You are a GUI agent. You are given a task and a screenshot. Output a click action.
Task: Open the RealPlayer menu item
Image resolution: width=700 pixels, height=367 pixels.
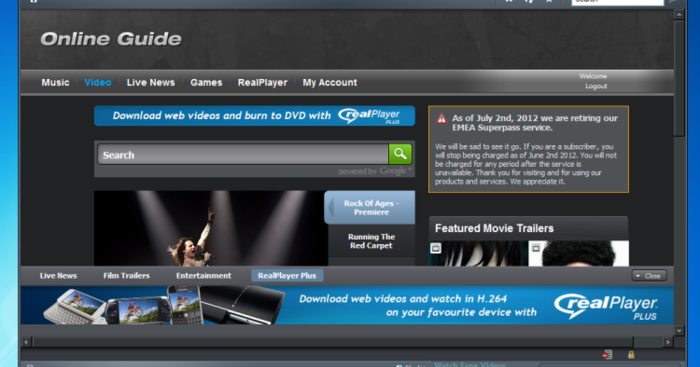pyautogui.click(x=262, y=83)
